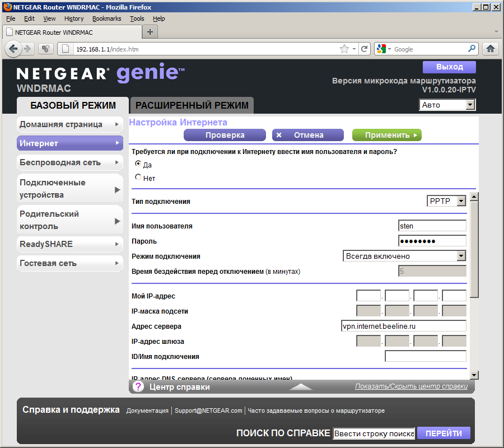Select the 'Да' radio button

(x=138, y=164)
